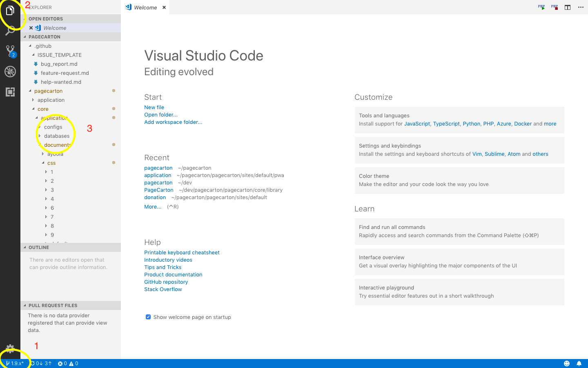This screenshot has width=588, height=368.
Task: Collapse the Open Editors section
Action: click(x=71, y=19)
